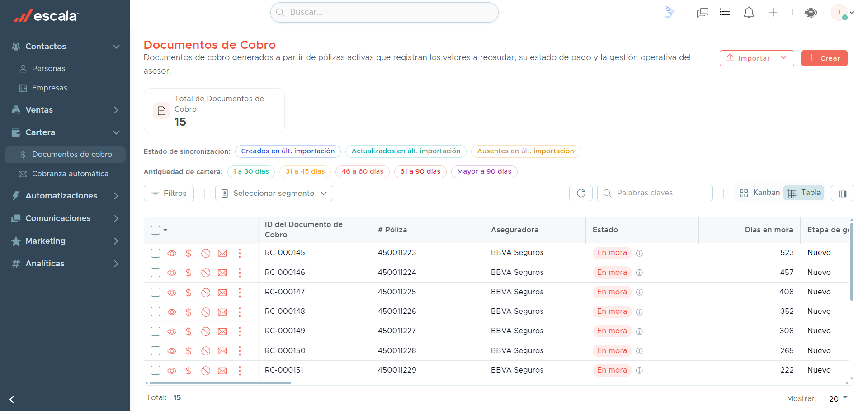Click the plus quick-add icon in top bar
This screenshot has height=411, width=868.
[773, 12]
